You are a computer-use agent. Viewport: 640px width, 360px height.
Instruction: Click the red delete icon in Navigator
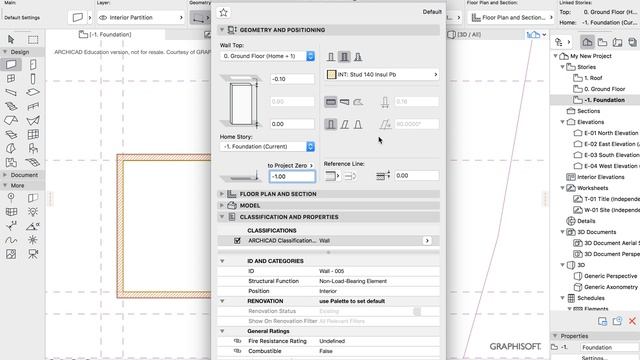[632, 321]
